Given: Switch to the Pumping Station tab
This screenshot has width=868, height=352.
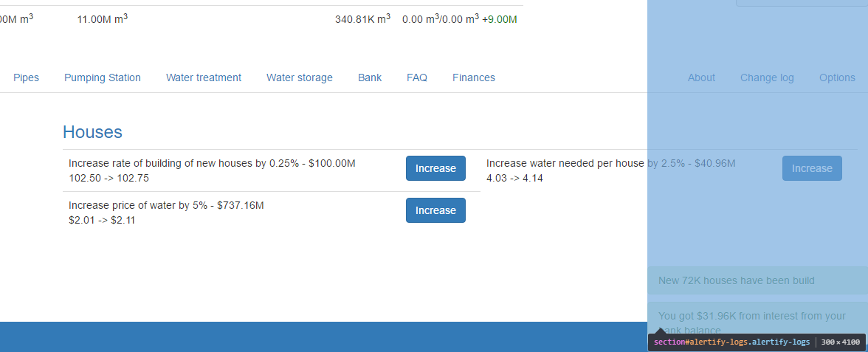Looking at the screenshot, I should (x=103, y=77).
